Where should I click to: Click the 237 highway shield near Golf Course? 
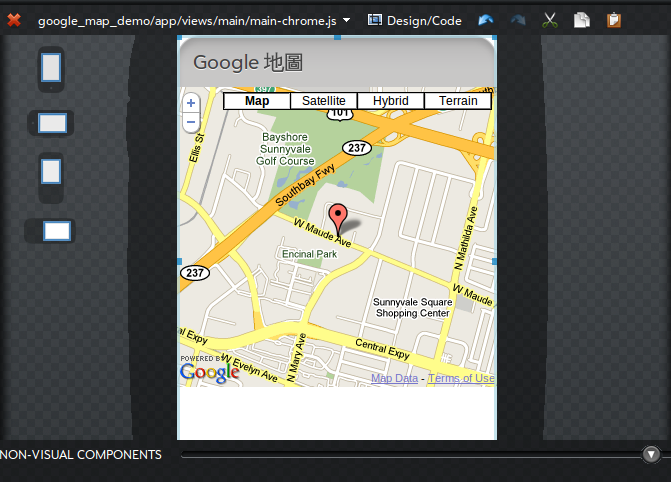[x=356, y=148]
